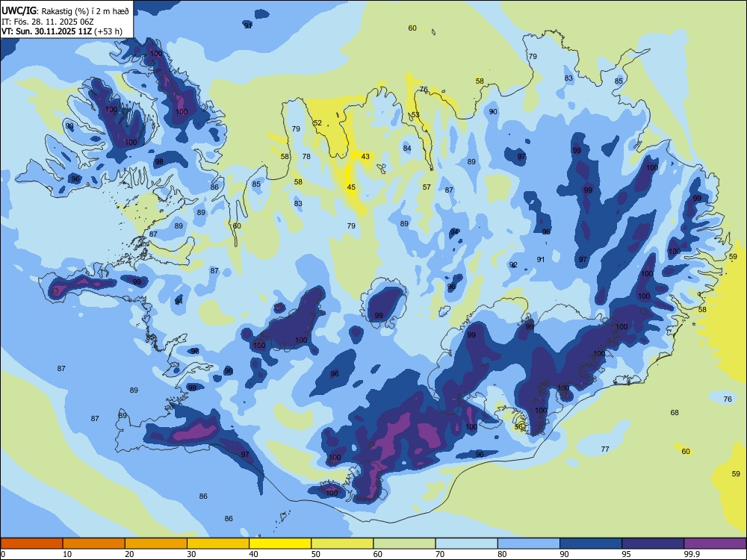Select the '92' humidity value

[513, 265]
